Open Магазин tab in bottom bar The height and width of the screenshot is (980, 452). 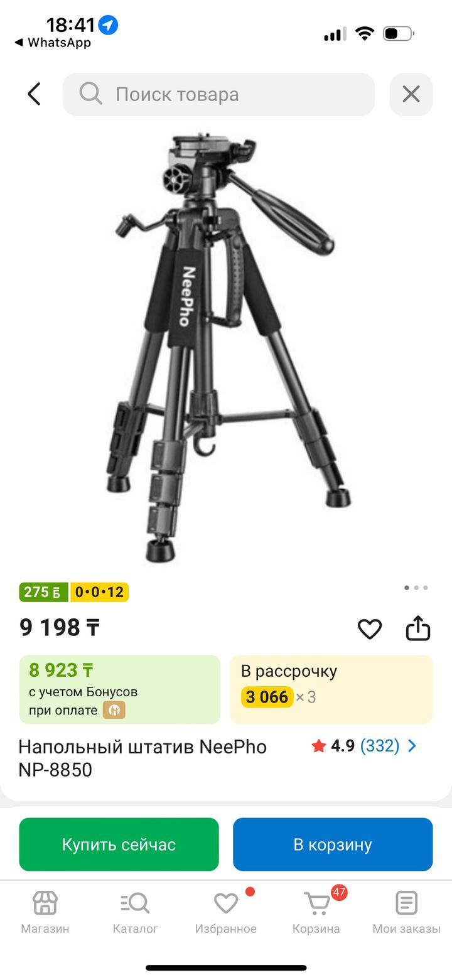click(x=45, y=913)
